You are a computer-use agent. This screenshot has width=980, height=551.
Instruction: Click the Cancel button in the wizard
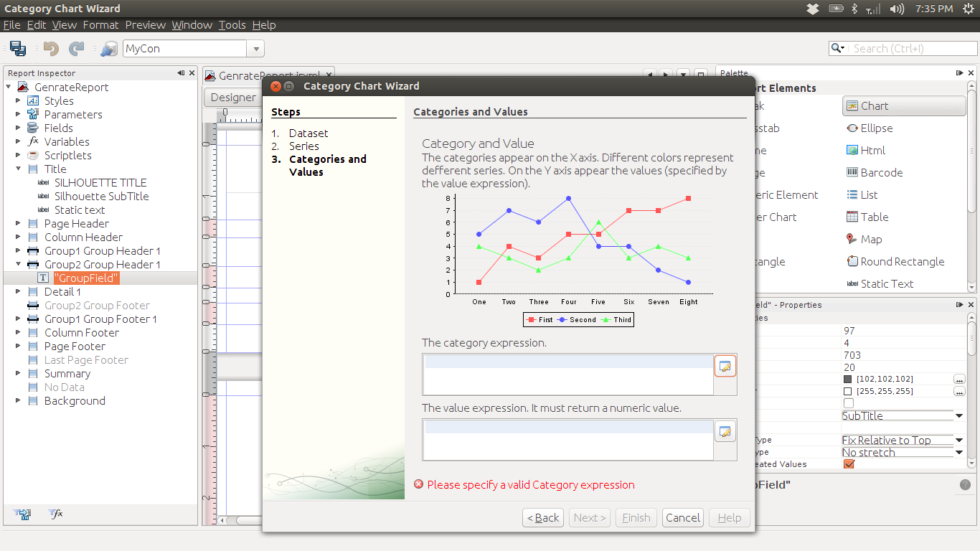click(682, 517)
